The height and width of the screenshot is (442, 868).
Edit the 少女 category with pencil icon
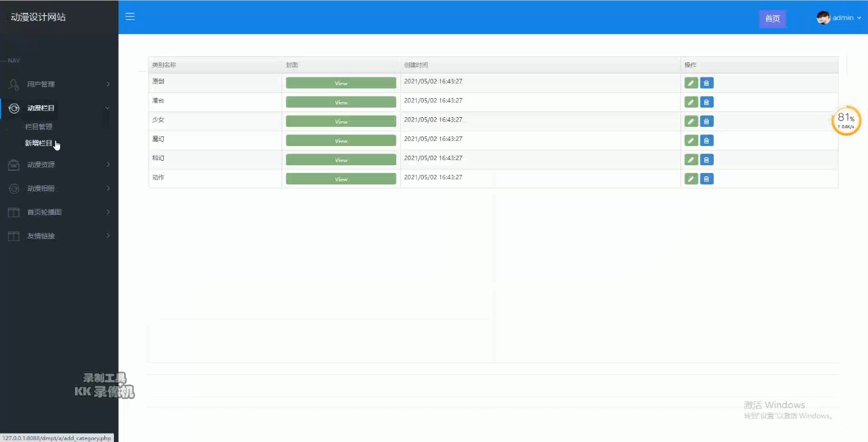tap(691, 122)
